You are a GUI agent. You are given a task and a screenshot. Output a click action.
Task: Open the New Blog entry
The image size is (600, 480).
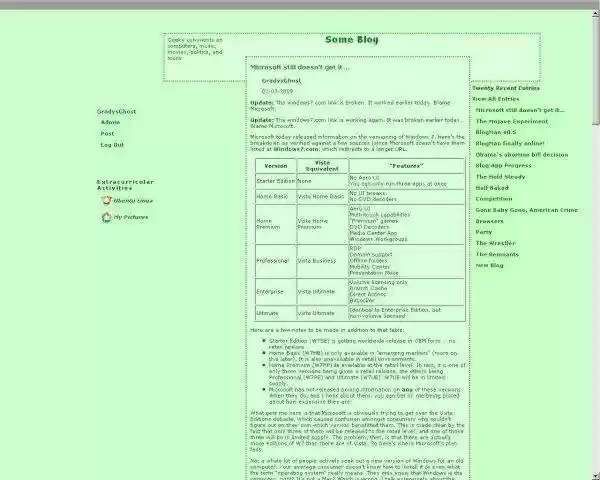[489, 266]
